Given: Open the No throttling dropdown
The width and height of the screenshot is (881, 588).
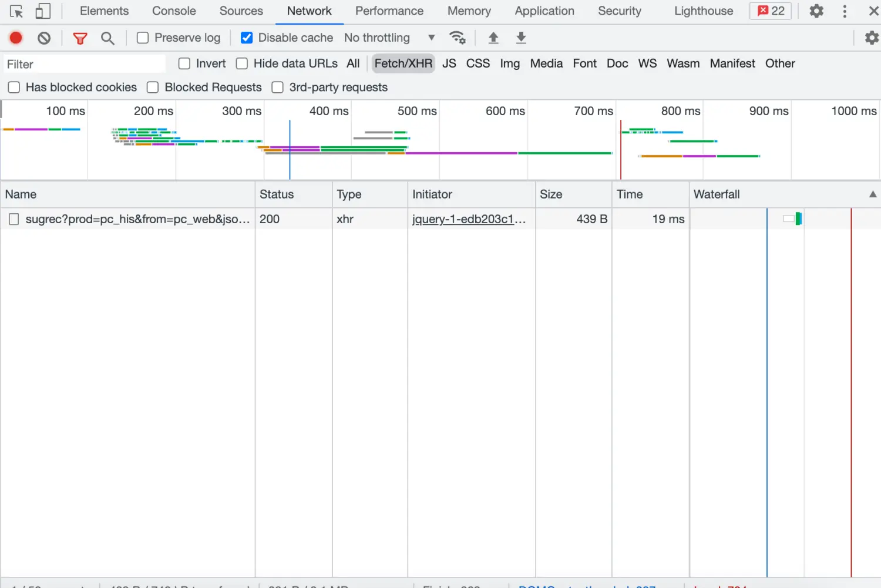Looking at the screenshot, I should [390, 38].
